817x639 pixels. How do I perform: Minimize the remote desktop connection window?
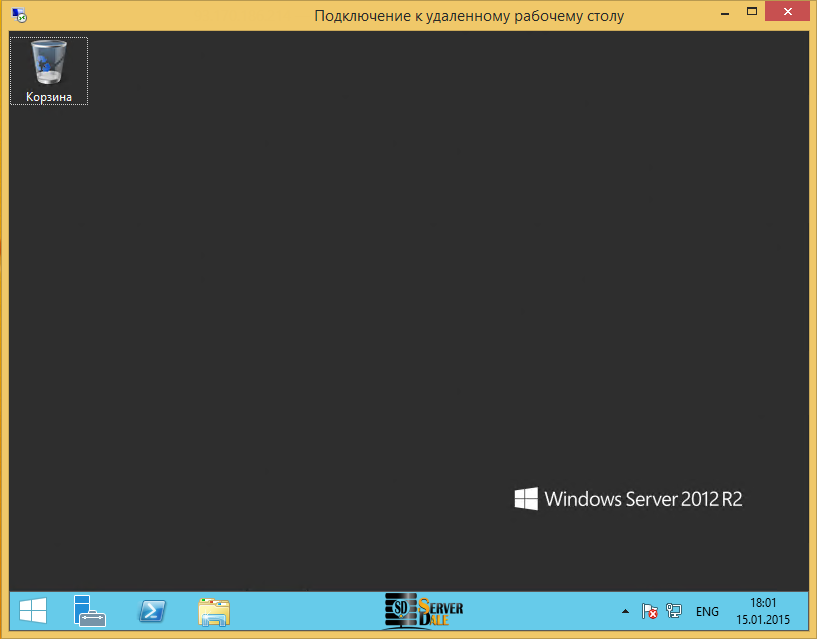724,12
